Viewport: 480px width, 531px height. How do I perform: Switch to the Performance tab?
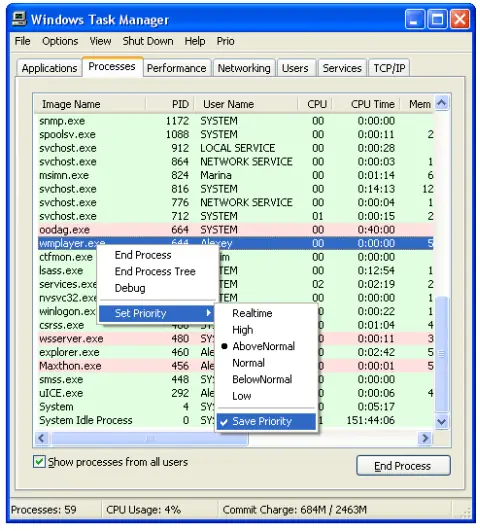tap(176, 68)
